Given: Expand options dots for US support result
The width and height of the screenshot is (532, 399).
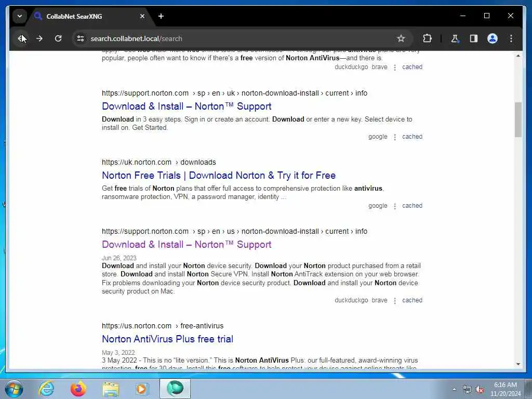Looking at the screenshot, I should point(395,301).
